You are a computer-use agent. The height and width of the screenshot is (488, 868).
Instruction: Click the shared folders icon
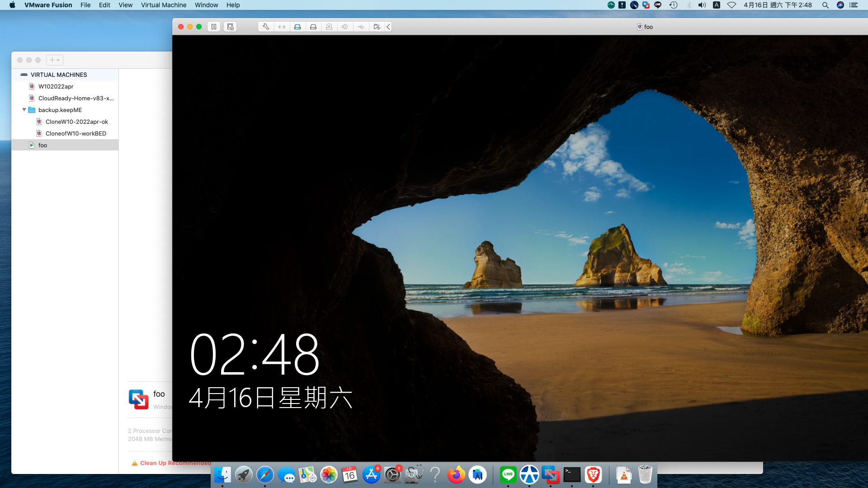point(377,27)
